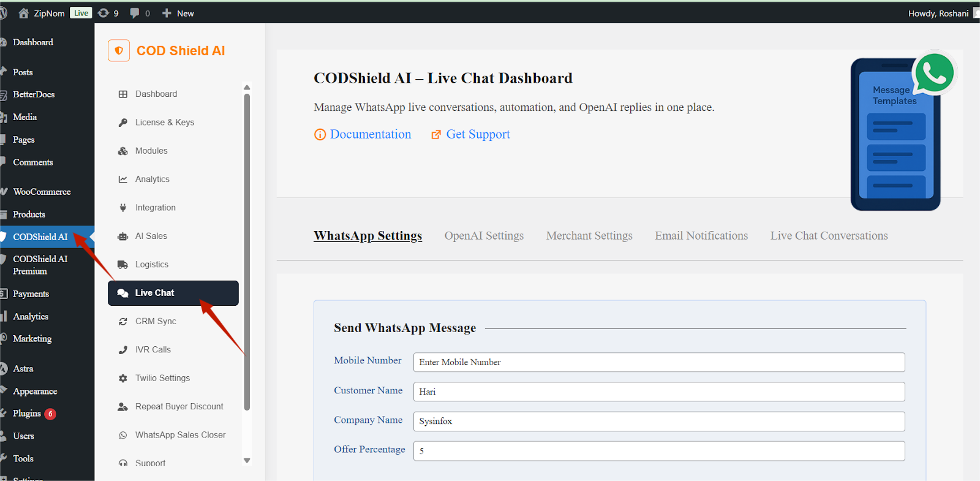980x481 pixels.
Task: Click the Get Support link
Action: click(x=477, y=134)
